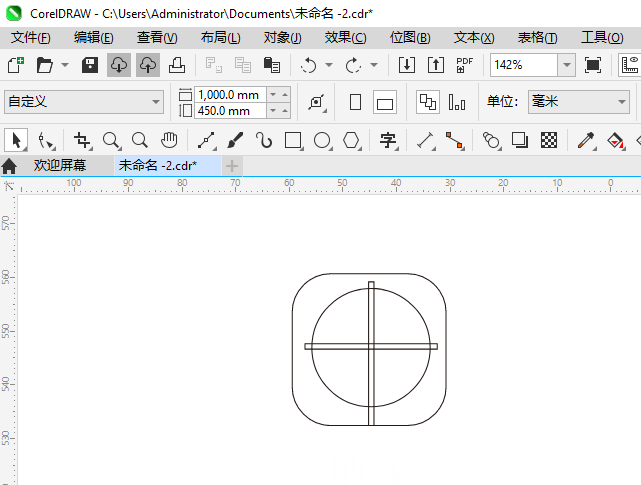The width and height of the screenshot is (641, 485).
Task: Publish to PDF icon
Action: (x=464, y=65)
